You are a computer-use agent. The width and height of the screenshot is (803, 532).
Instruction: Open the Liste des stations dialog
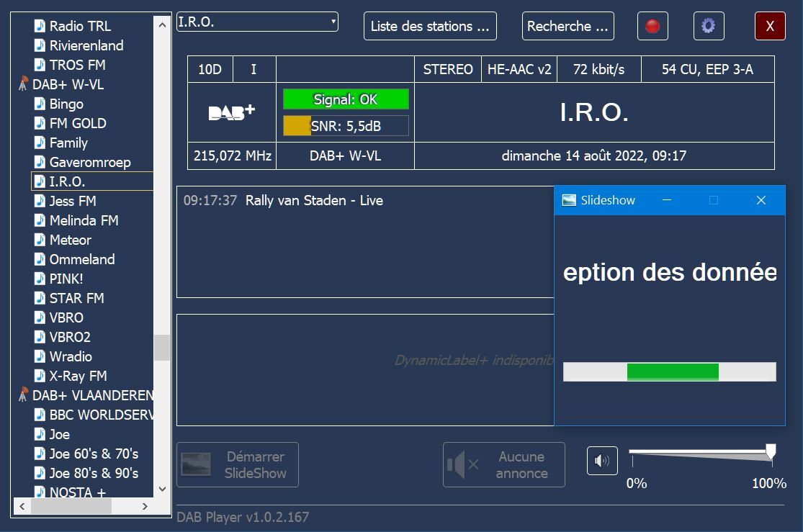pos(430,26)
